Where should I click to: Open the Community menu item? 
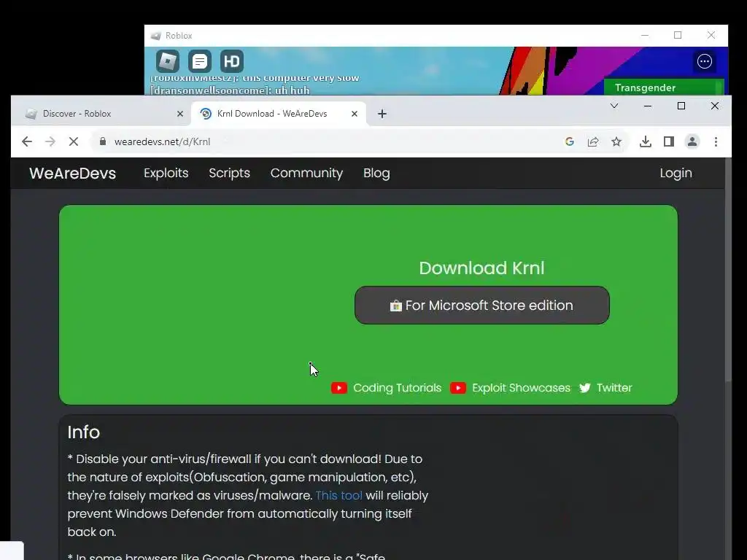click(307, 173)
